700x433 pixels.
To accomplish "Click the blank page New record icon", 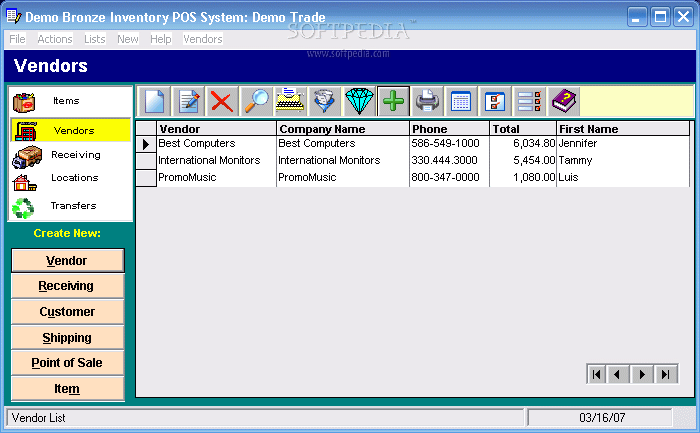I will click(154, 101).
